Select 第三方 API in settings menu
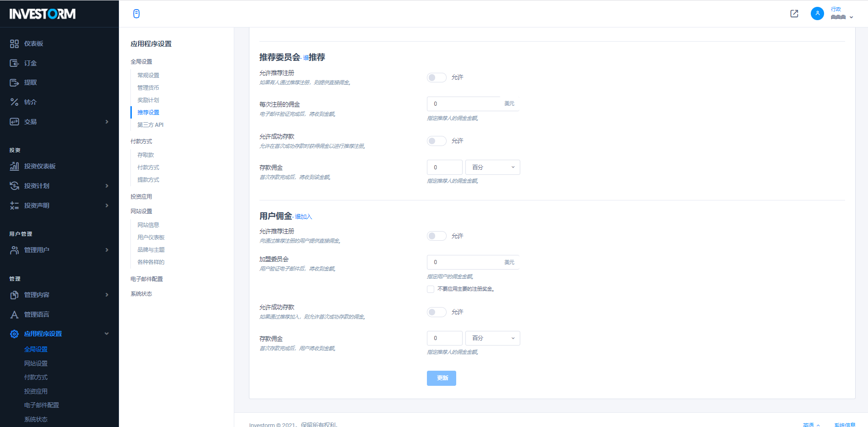This screenshot has width=868, height=427. pyautogui.click(x=151, y=125)
